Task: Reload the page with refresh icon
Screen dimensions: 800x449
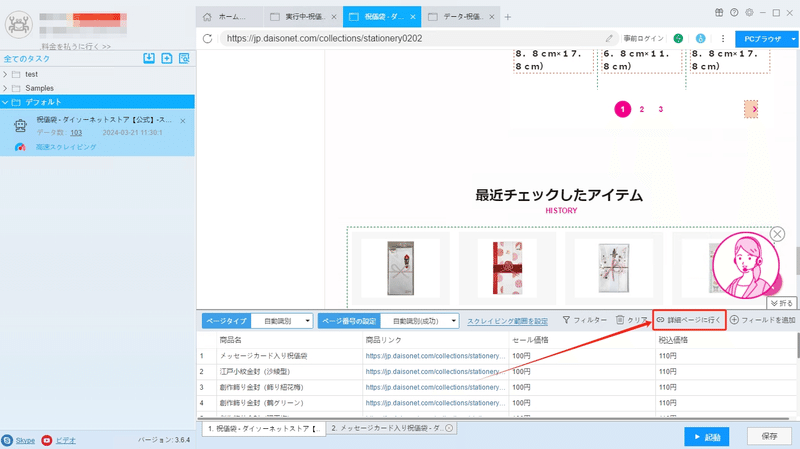Action: click(x=207, y=38)
